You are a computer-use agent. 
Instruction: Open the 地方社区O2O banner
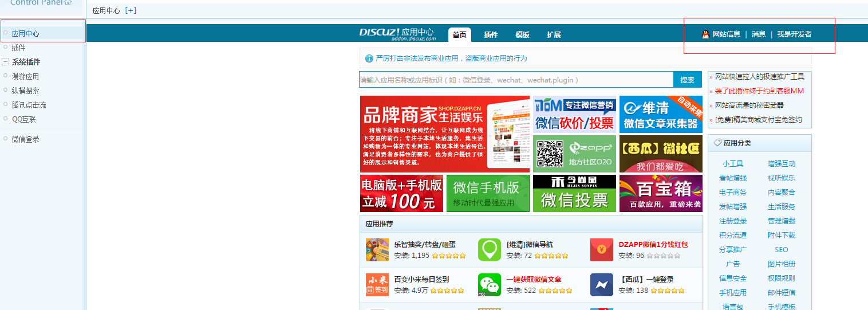pos(574,154)
